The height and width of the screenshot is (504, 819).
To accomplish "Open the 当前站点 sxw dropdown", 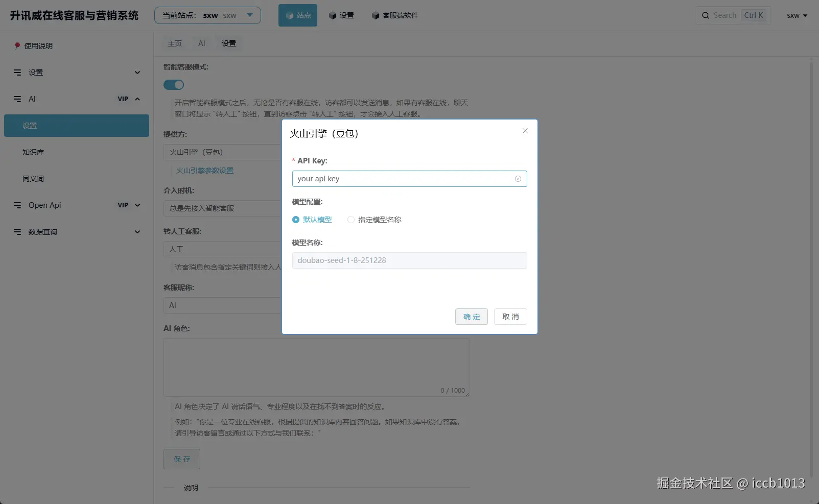I will (207, 15).
